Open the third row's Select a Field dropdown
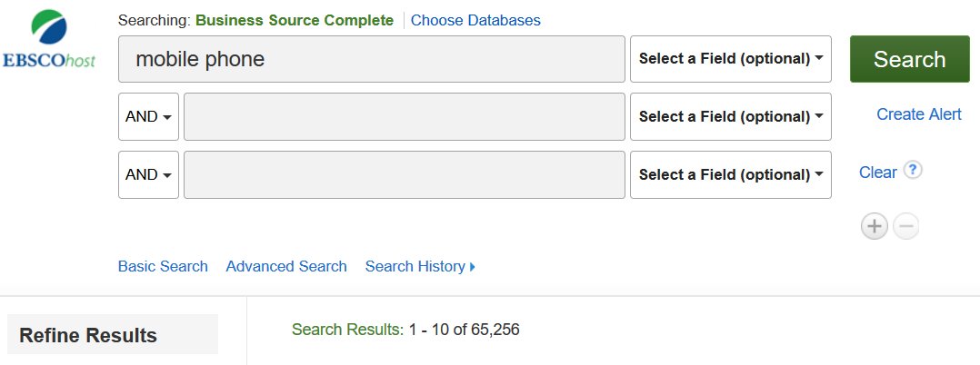980x365 pixels. click(x=731, y=175)
